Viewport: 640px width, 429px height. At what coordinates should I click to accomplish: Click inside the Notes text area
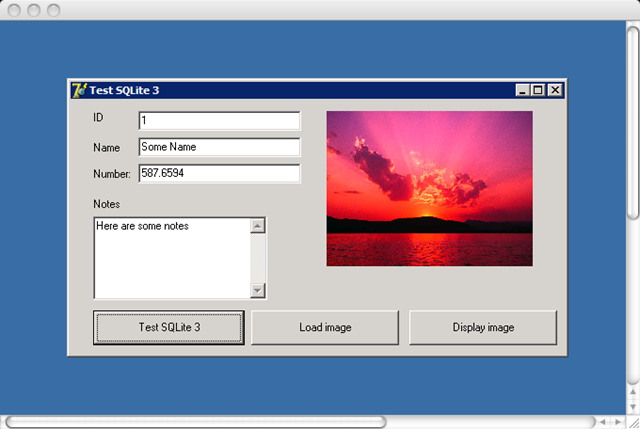tap(172, 258)
